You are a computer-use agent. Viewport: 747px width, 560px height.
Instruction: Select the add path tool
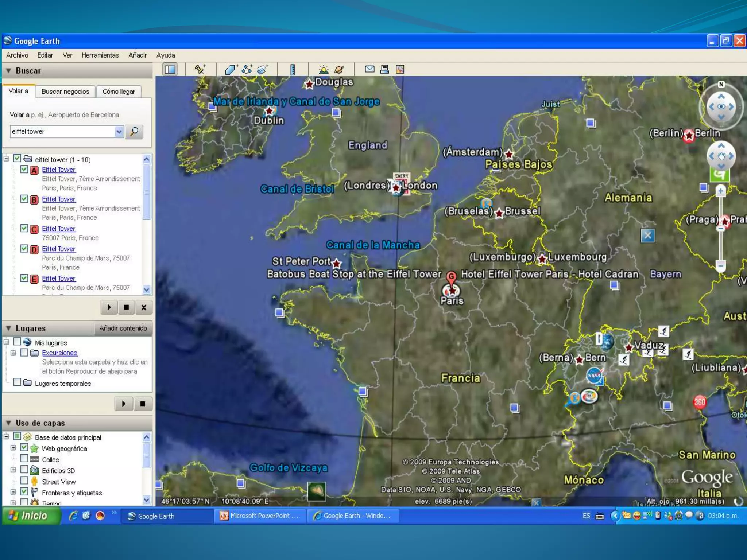(247, 69)
